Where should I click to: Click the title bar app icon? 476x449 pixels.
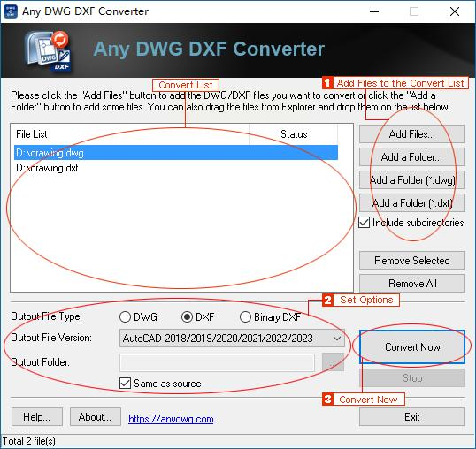(x=11, y=11)
